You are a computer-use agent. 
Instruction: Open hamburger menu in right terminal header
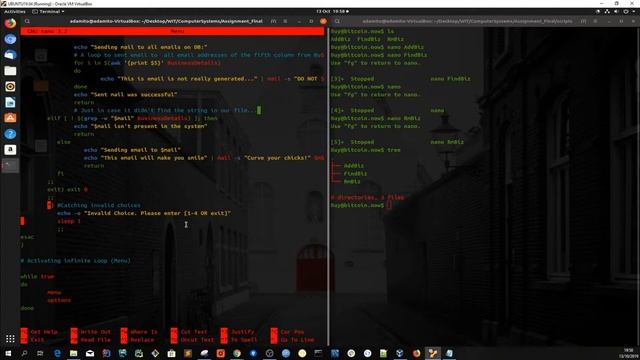[x=595, y=21]
